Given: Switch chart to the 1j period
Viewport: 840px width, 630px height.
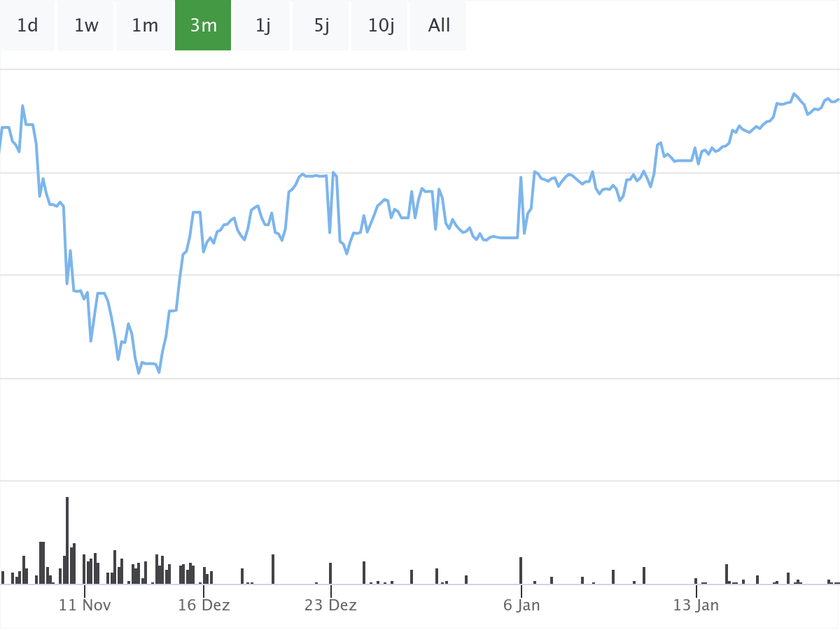Looking at the screenshot, I should coord(262,26).
